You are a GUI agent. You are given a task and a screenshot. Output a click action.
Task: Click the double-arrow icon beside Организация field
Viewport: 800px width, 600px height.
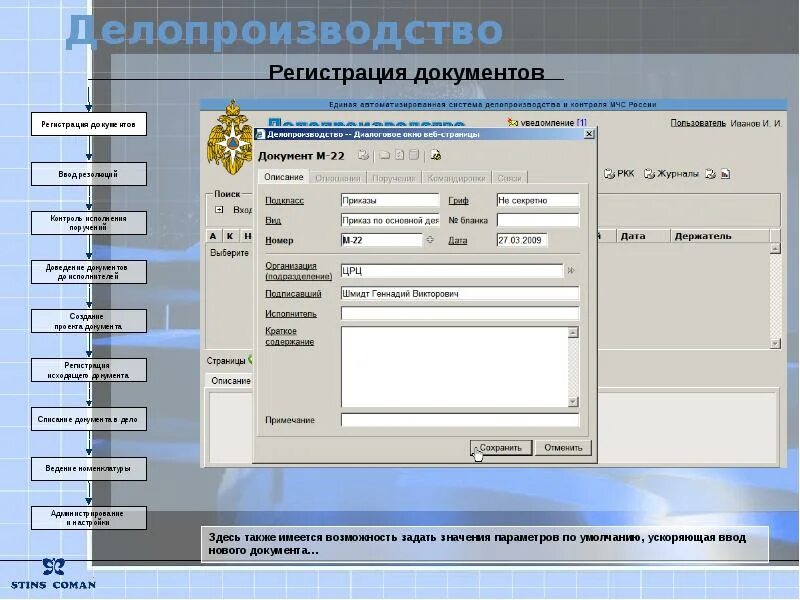tap(571, 270)
